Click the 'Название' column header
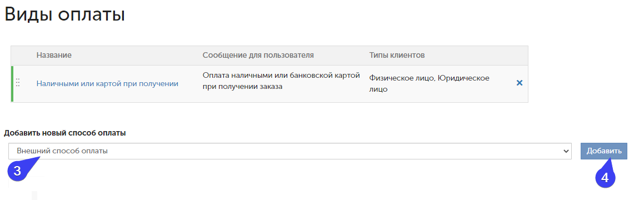Viewport: 644px width, 200px height. point(54,55)
